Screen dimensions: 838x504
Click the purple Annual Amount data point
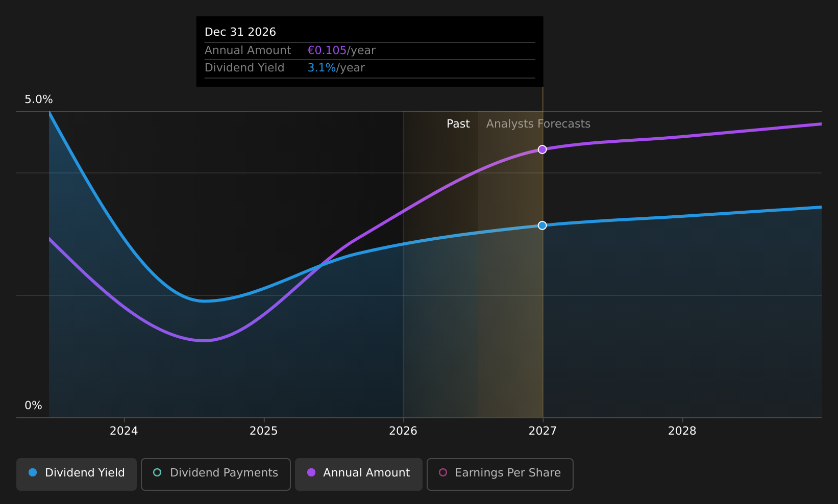point(543,149)
